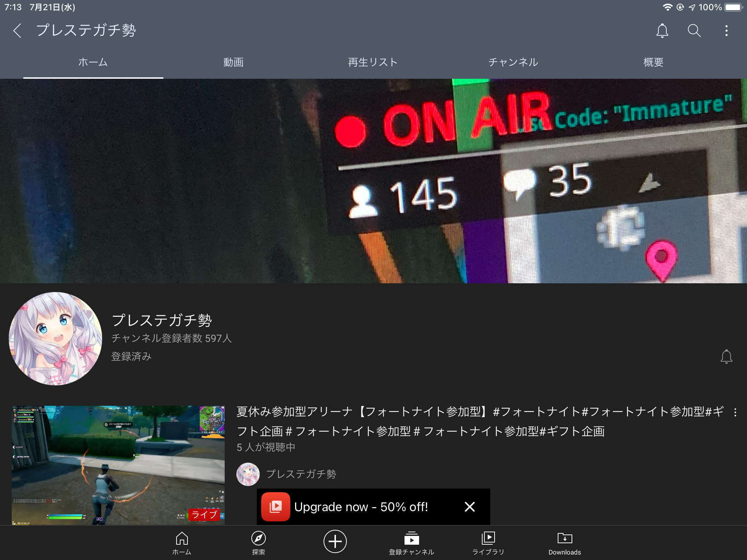Tap the back arrow in the header

(17, 31)
